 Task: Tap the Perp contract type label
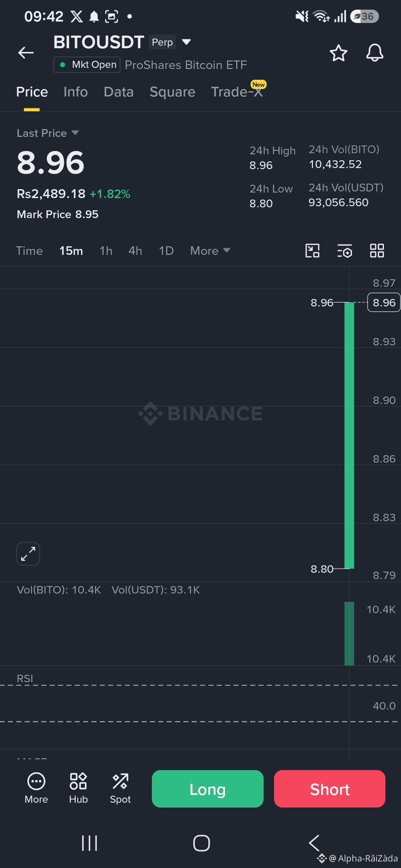click(162, 42)
